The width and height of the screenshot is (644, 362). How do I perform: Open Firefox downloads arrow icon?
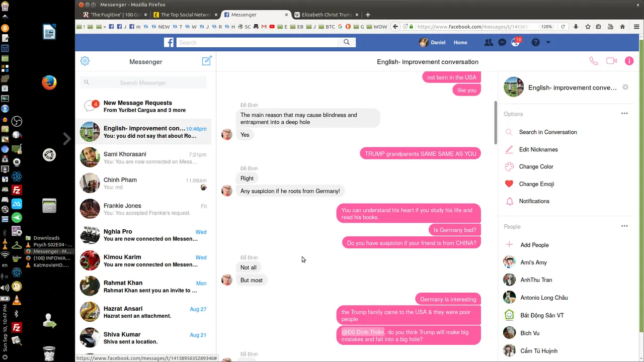click(576, 27)
